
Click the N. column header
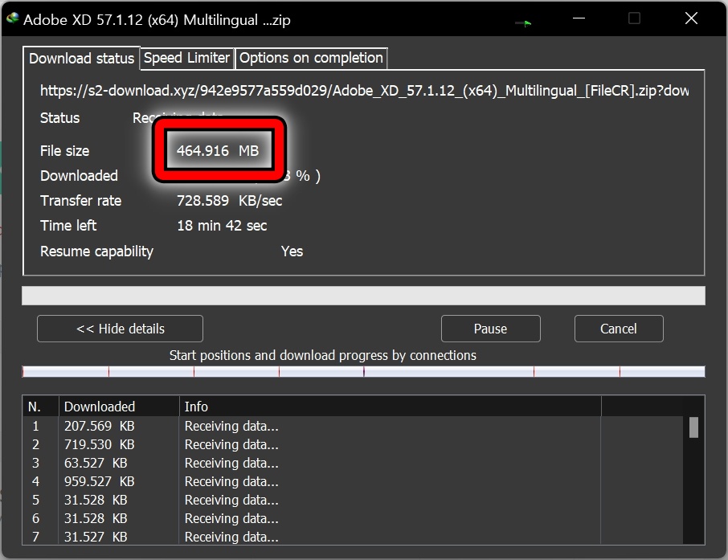coord(40,407)
